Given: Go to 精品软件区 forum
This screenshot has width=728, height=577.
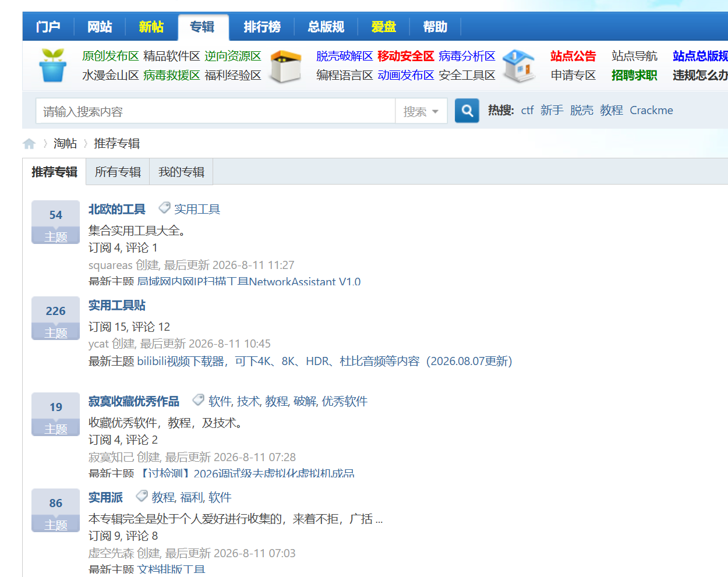Looking at the screenshot, I should [172, 56].
